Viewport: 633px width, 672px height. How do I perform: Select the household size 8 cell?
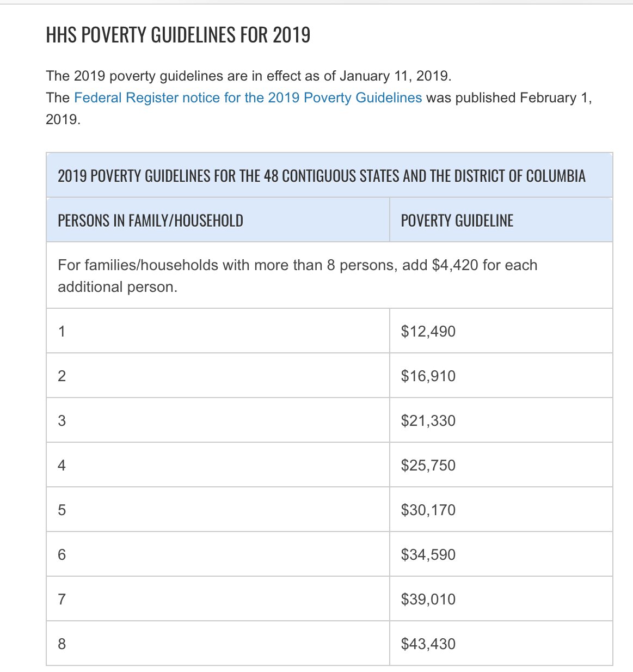coord(218,644)
